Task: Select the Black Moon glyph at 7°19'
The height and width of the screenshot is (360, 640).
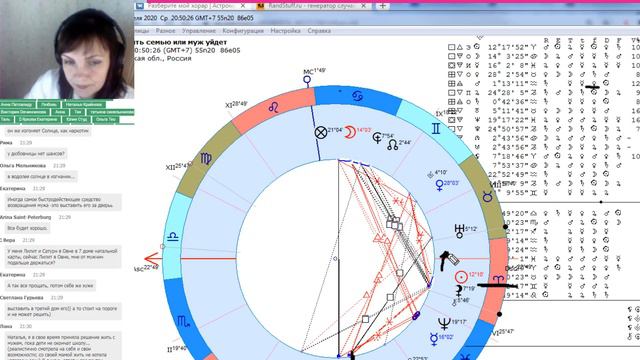Action: pyautogui.click(x=459, y=291)
